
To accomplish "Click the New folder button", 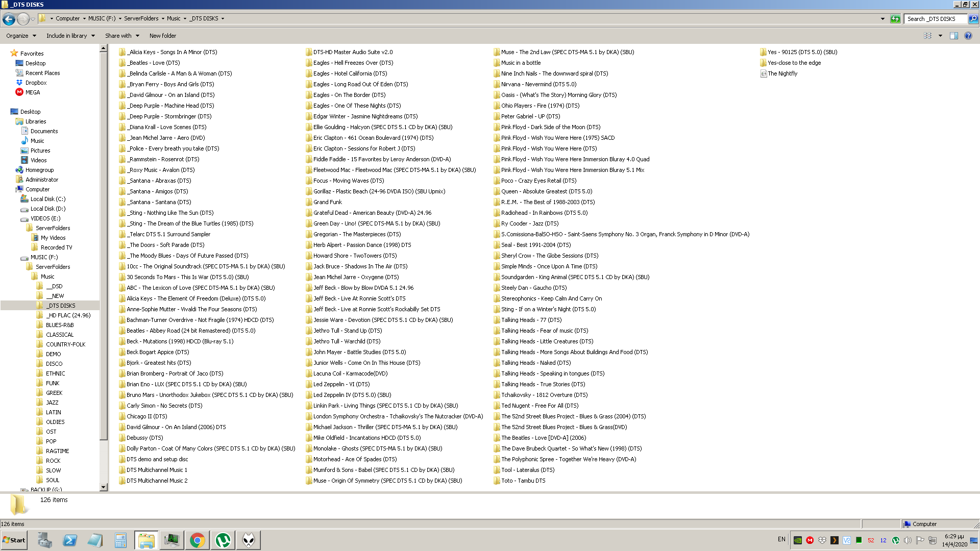I will (x=162, y=36).
